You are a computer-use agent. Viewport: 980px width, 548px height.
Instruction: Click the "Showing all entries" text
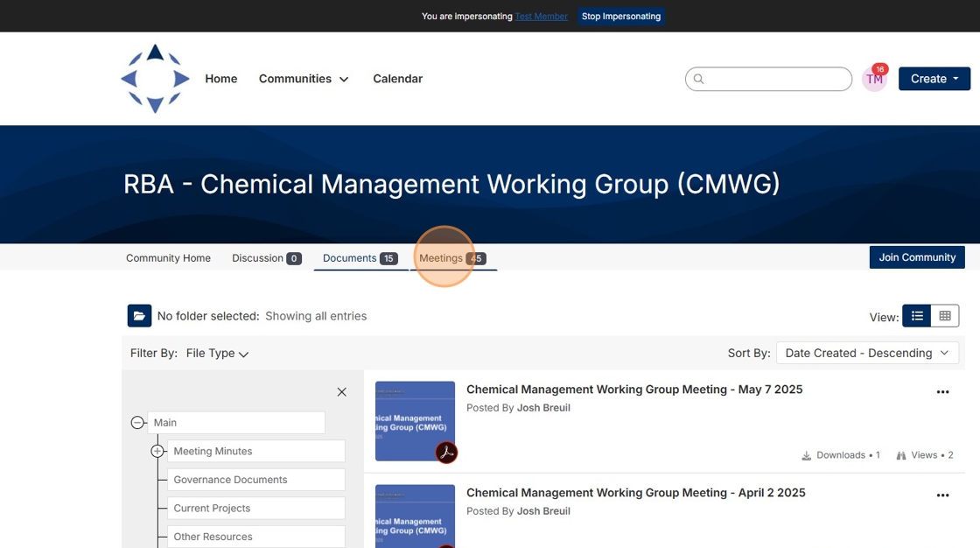(x=316, y=316)
